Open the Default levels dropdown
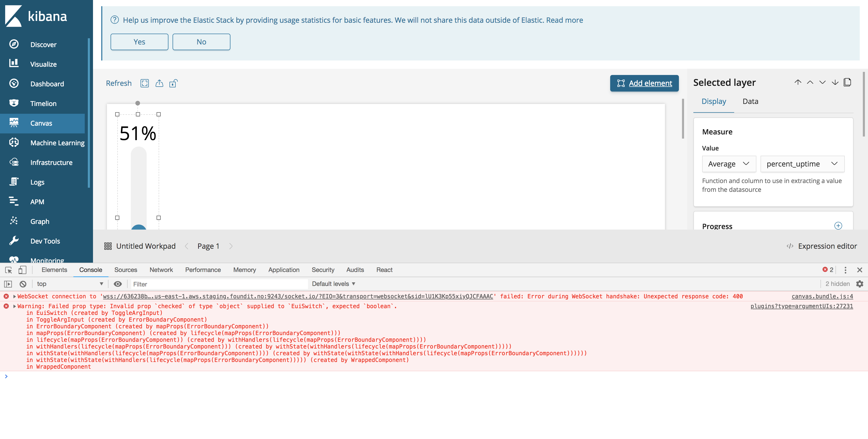The height and width of the screenshot is (439, 868). 333,284
